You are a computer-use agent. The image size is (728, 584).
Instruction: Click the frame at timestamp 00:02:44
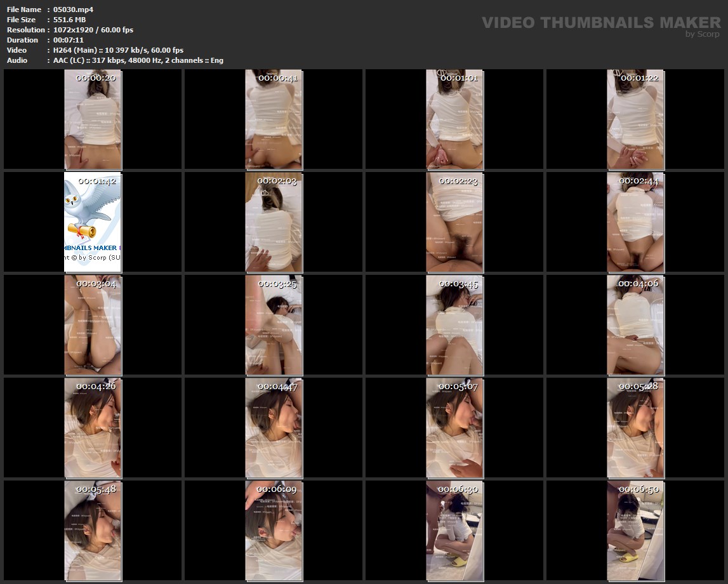(x=635, y=222)
